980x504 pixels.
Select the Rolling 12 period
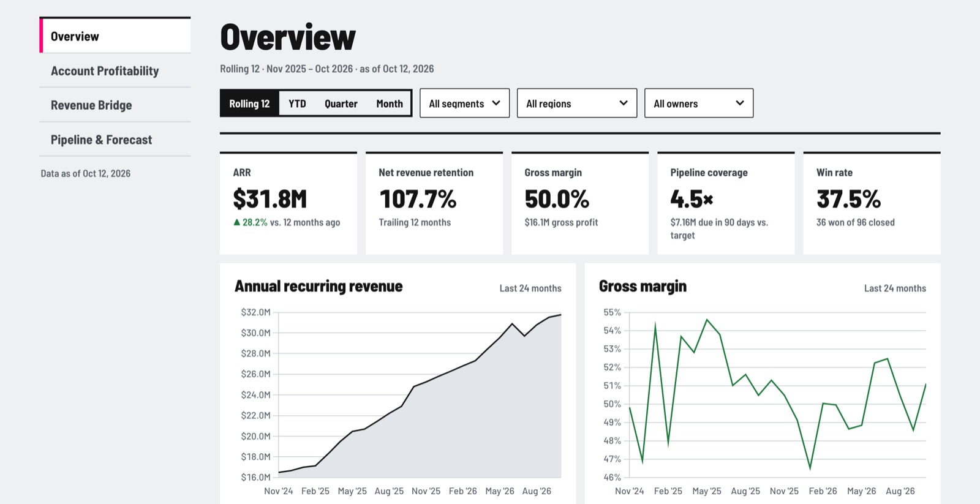pos(249,103)
